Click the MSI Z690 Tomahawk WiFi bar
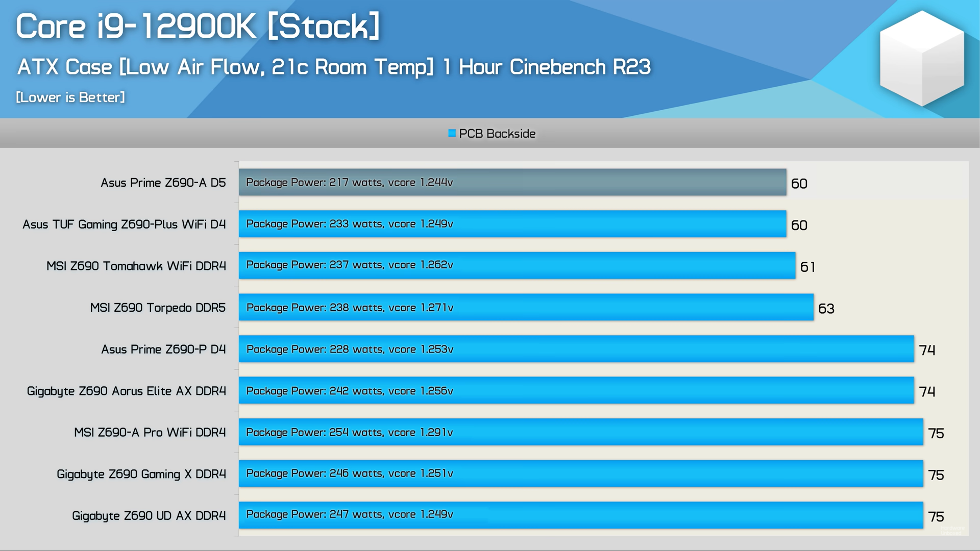The width and height of the screenshot is (980, 551). [x=517, y=265]
